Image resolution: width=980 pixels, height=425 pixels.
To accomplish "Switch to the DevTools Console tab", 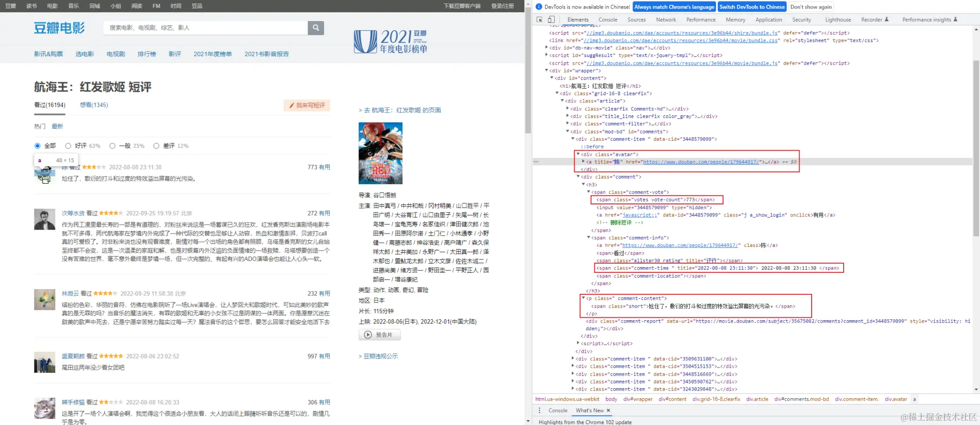I will point(608,20).
